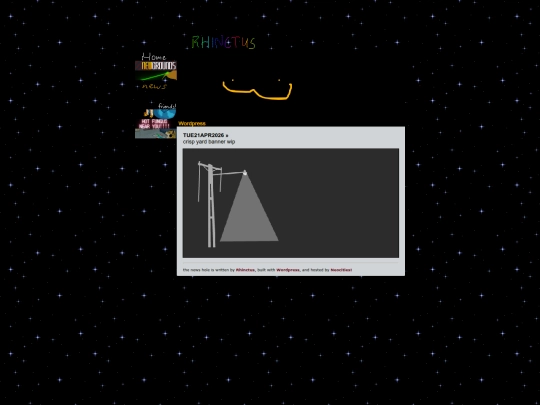Follow the Wordpress link in the footer
Image resolution: width=540 pixels, height=405 pixels.
288,270
